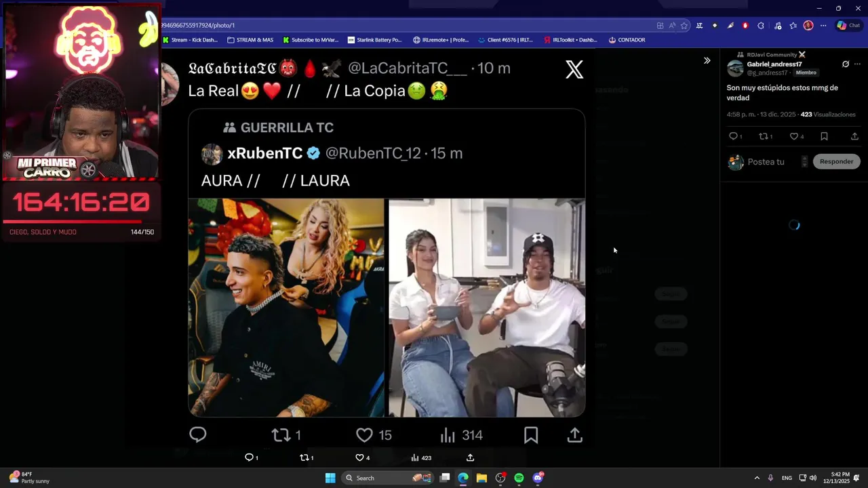
Task: Bookmark the embedded tweet image
Action: (x=531, y=435)
